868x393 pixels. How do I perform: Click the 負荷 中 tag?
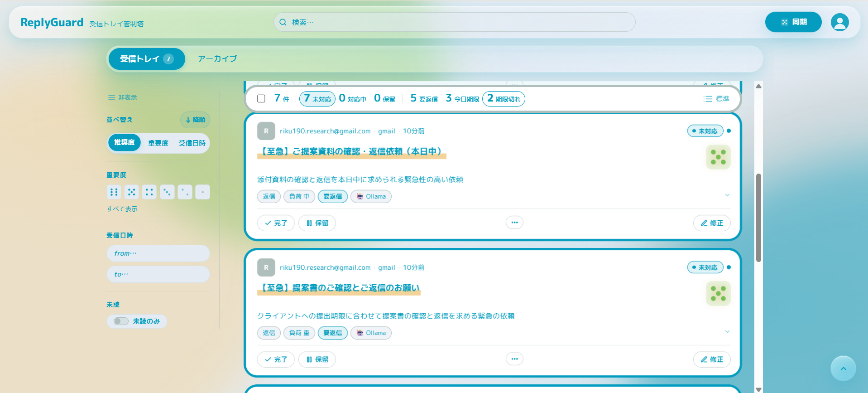point(299,197)
